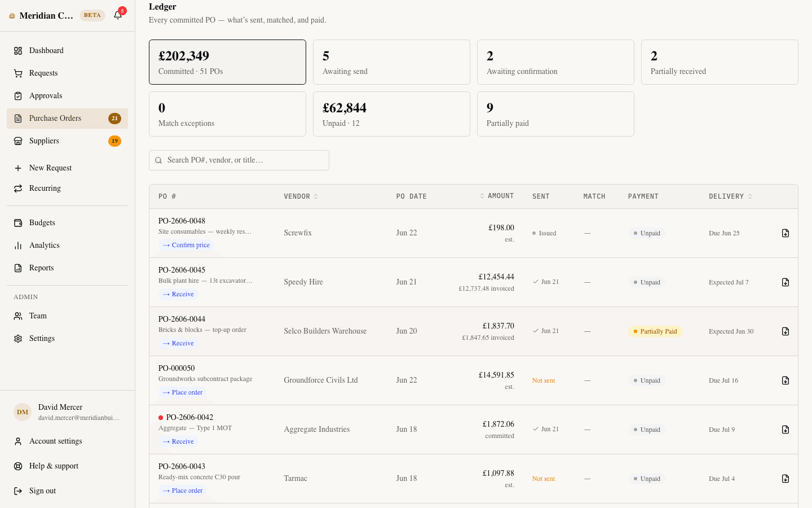Download PDF for Aggregate Industries row
Image resolution: width=812 pixels, height=508 pixels.
pos(785,430)
